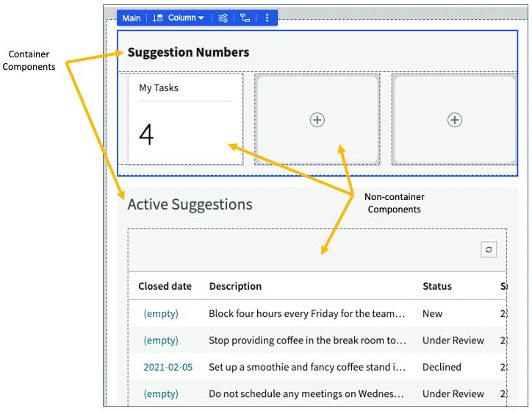This screenshot has width=532, height=411.
Task: Select the My Tasks card
Action: [x=186, y=119]
